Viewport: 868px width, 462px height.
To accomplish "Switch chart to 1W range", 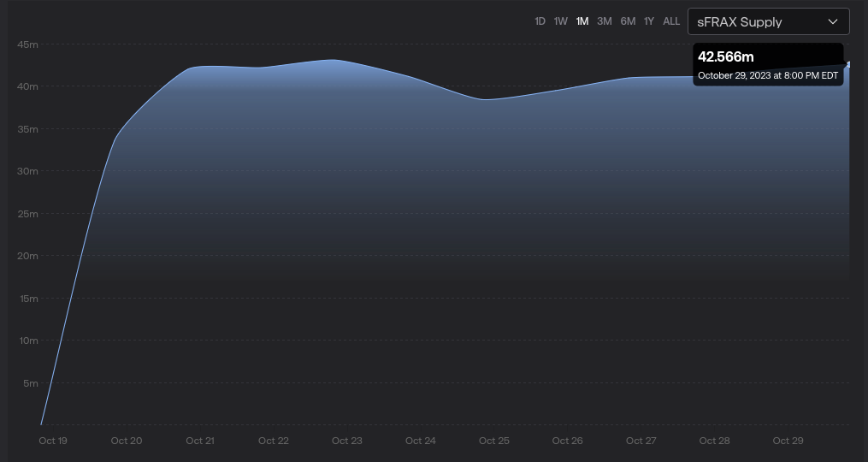I will point(560,21).
